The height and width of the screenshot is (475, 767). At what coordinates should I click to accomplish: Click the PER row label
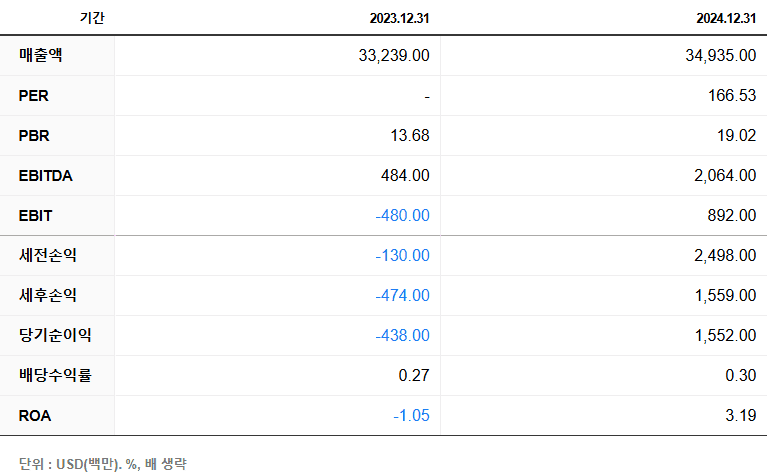[33, 95]
